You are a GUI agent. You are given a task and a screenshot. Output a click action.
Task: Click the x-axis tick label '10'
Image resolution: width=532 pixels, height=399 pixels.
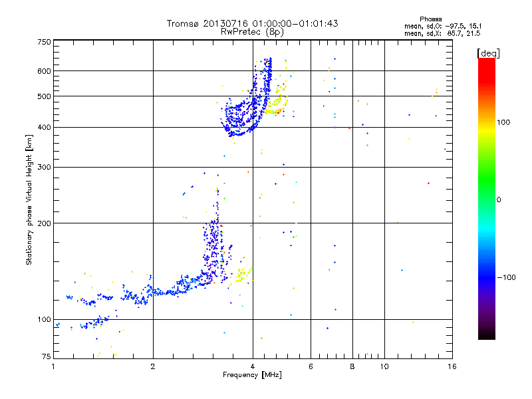(384, 366)
